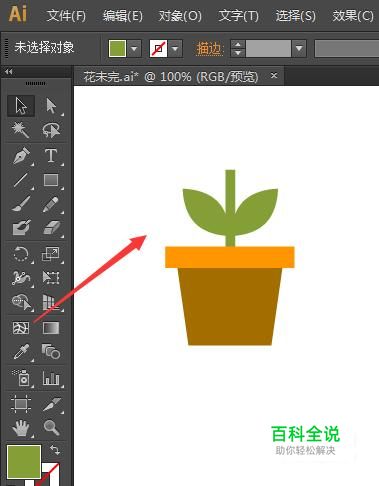The height and width of the screenshot is (486, 379).
Task: Click the stroke none swatch in control bar
Action: click(158, 49)
